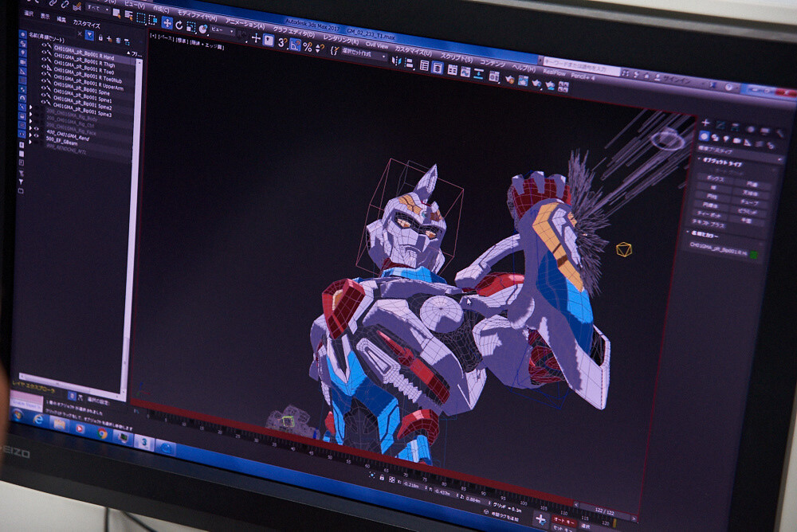Toggle the Percent Snap tool
Viewport: 797px width, 532px height.
(308, 47)
